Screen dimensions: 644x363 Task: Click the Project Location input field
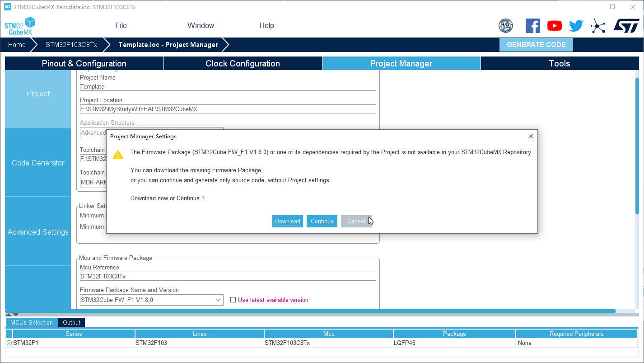(228, 109)
